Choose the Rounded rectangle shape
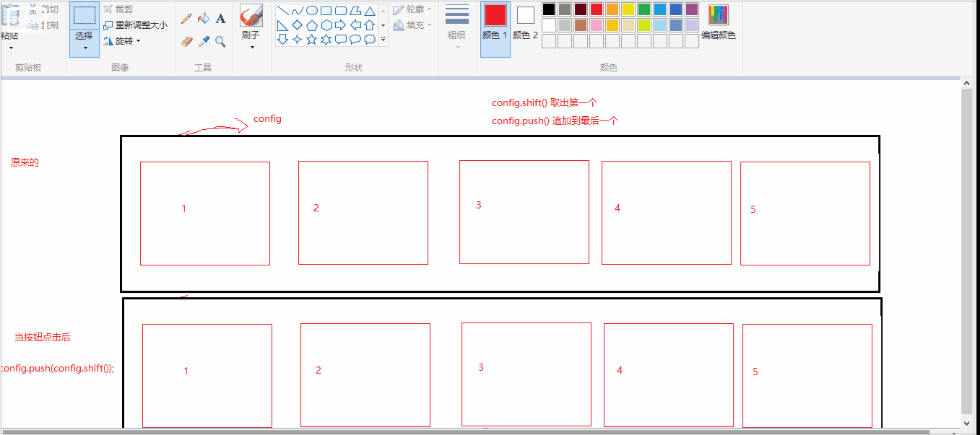 [x=341, y=11]
